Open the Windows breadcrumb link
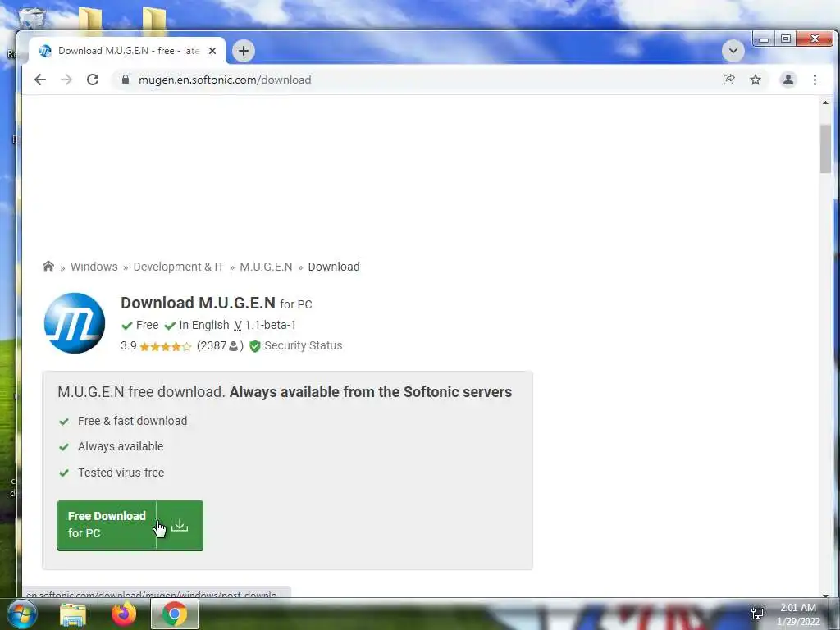Image resolution: width=840 pixels, height=630 pixels. coord(94,267)
